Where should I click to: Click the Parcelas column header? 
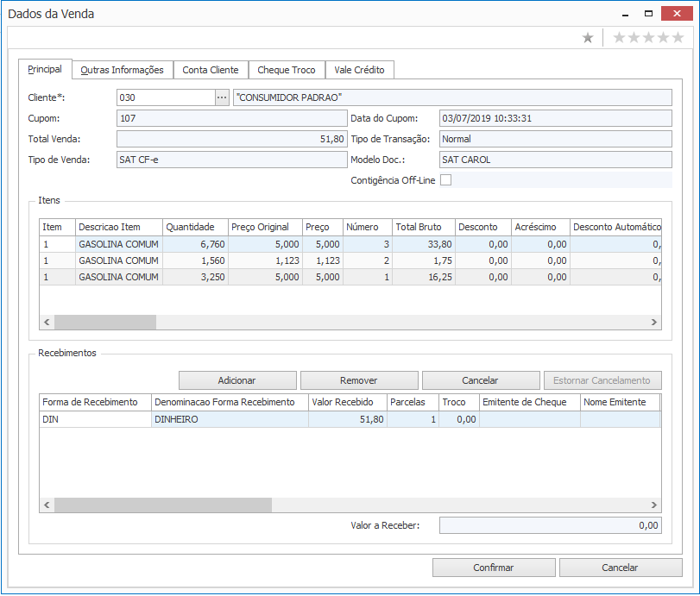coord(413,403)
